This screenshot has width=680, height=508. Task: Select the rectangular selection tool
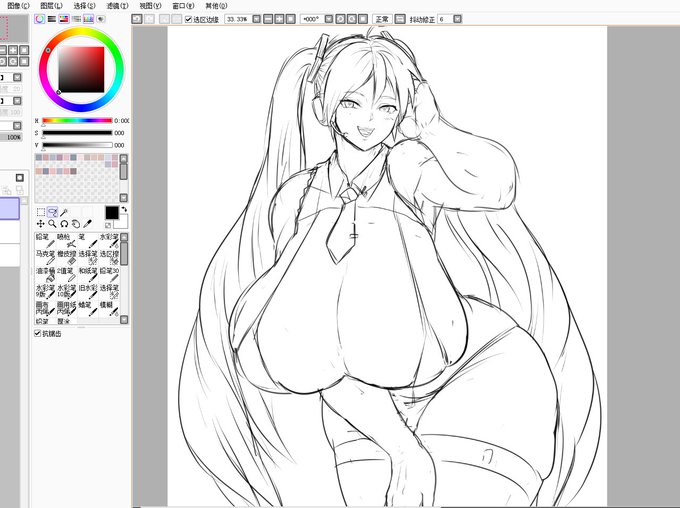(40, 212)
